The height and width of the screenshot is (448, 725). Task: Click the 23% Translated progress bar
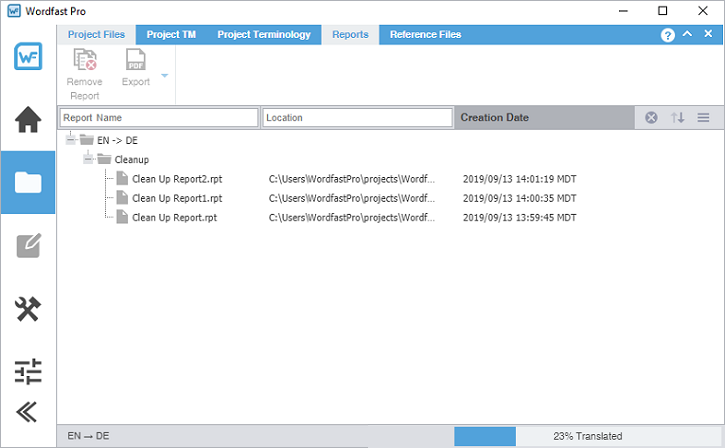click(x=588, y=436)
